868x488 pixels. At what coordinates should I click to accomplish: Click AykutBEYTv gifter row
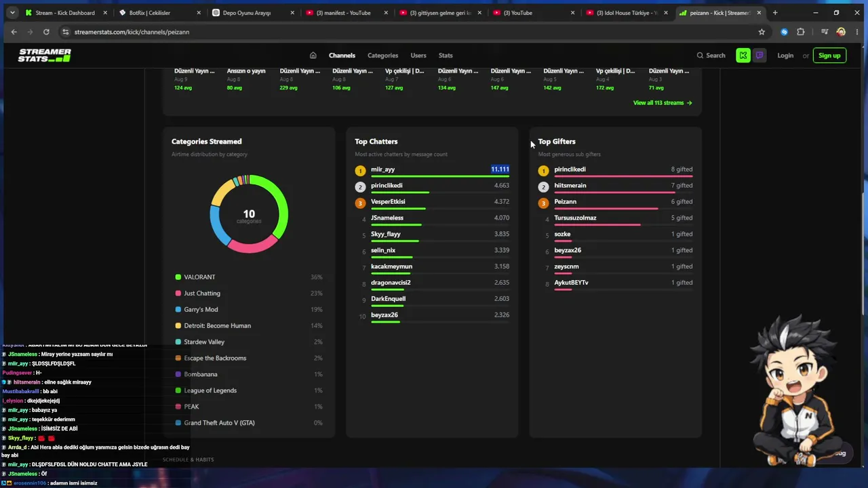pos(615,284)
